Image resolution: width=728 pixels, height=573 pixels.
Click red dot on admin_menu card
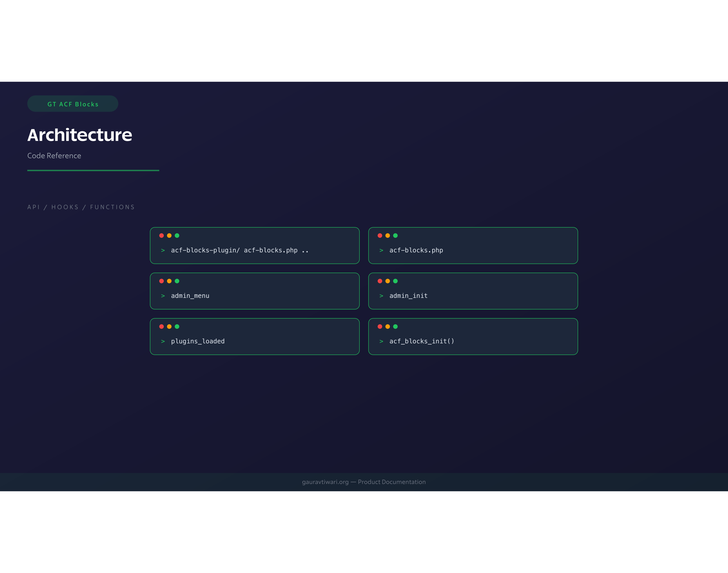coord(161,281)
